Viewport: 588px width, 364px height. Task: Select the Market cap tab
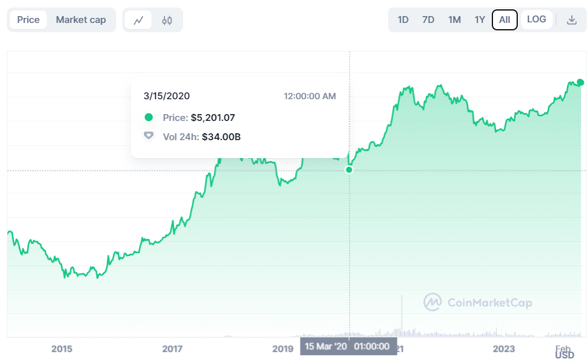[81, 20]
